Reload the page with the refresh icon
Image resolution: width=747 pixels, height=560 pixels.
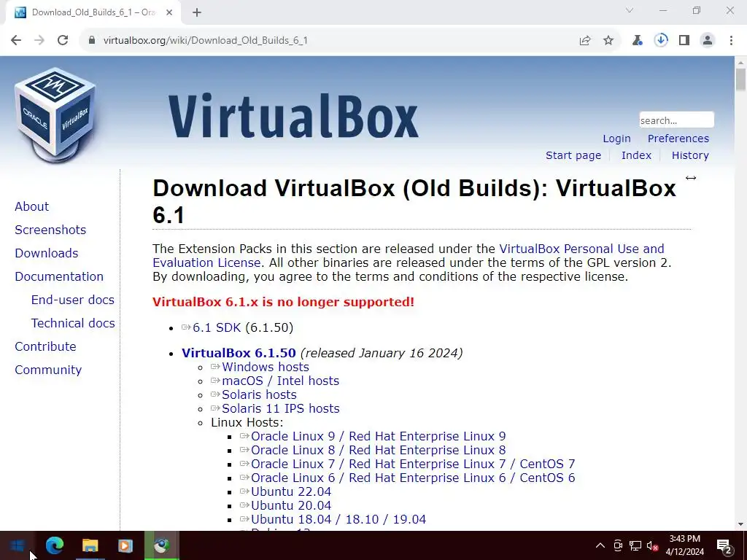pyautogui.click(x=63, y=41)
